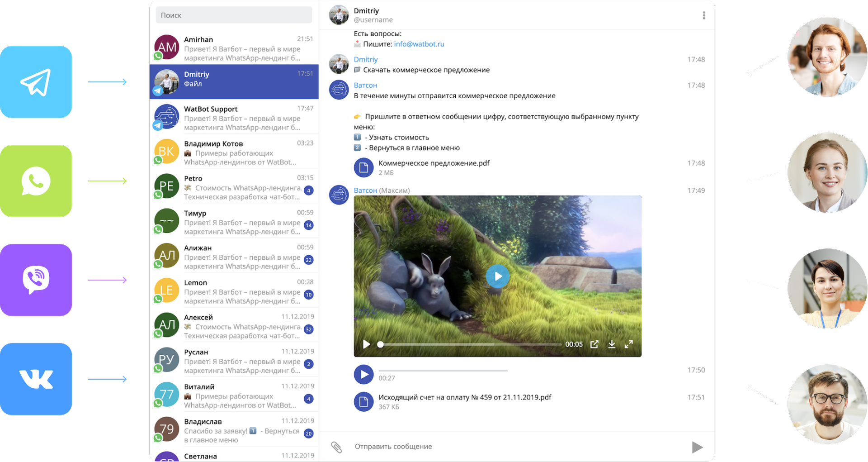
Task: Open video in external window icon
Action: 594,344
